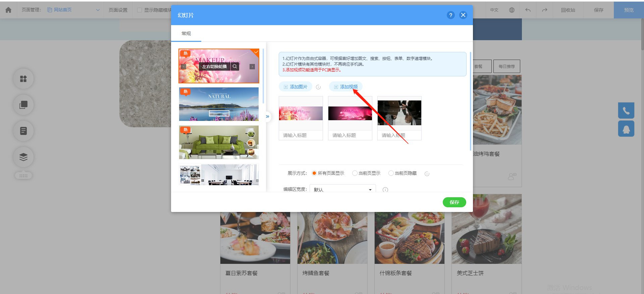Click the 预览 preview button
644x294 pixels.
629,10
